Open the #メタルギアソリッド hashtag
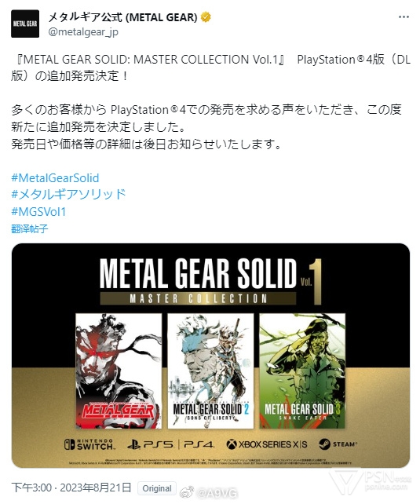420x504 pixels. tap(68, 195)
